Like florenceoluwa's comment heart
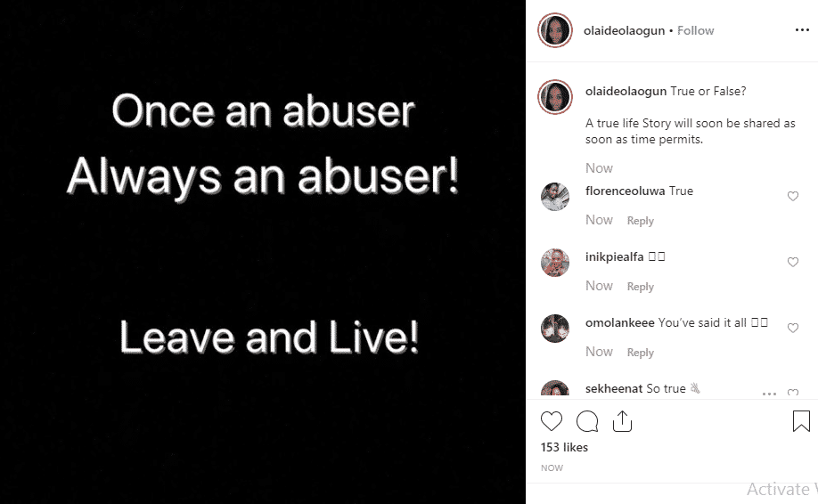 point(793,196)
